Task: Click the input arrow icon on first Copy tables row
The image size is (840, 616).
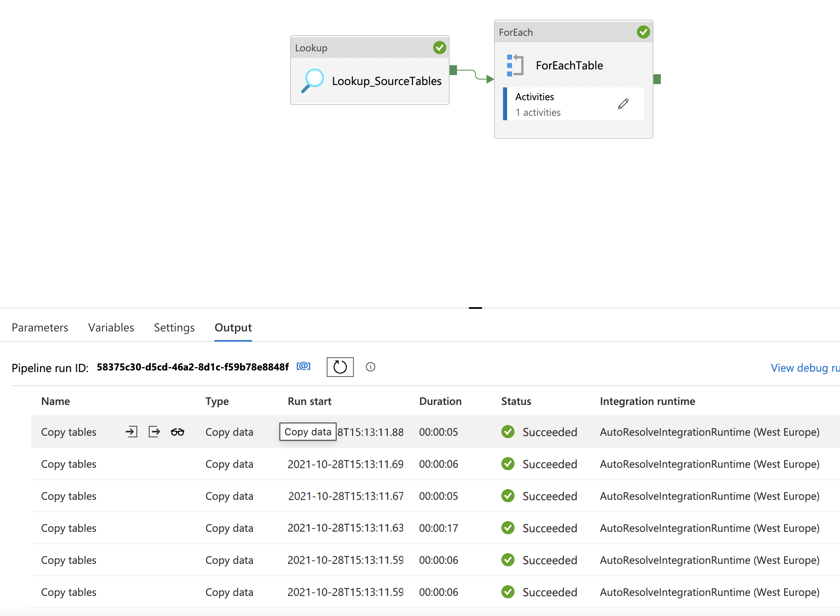Action: (x=131, y=432)
